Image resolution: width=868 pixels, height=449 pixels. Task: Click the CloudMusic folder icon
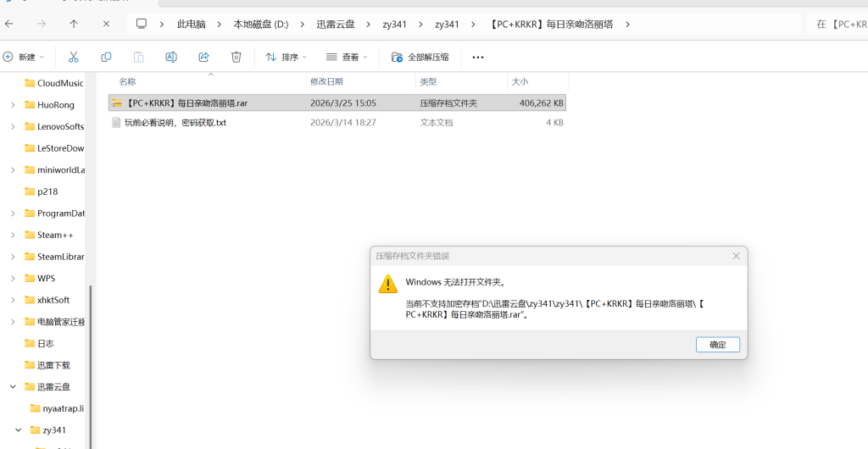coord(30,84)
